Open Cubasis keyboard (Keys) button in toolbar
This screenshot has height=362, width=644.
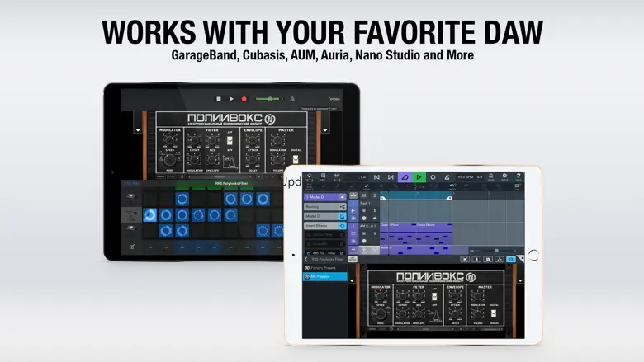pyautogui.click(x=323, y=177)
